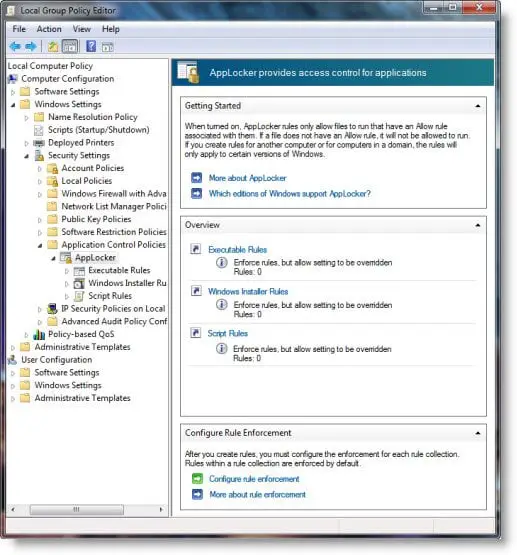Open Which editions of Windows support AppLocker link
This screenshot has width=517, height=555.
[289, 194]
